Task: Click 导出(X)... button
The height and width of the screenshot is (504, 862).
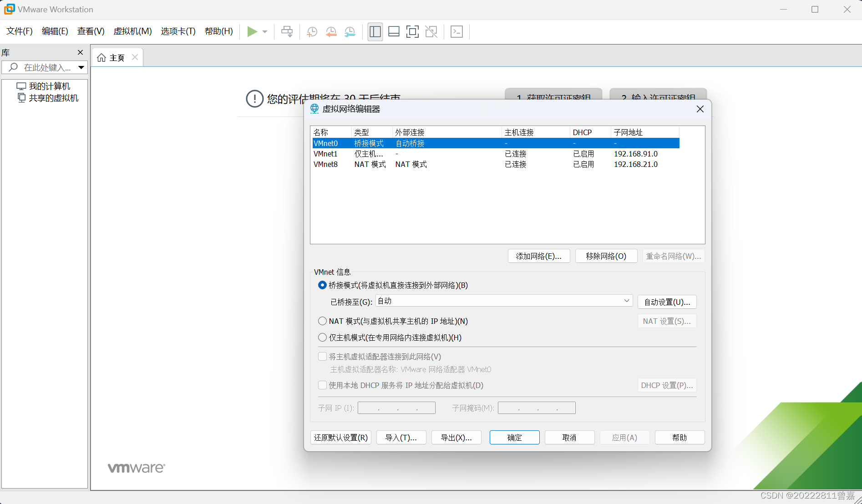Action: pyautogui.click(x=456, y=438)
